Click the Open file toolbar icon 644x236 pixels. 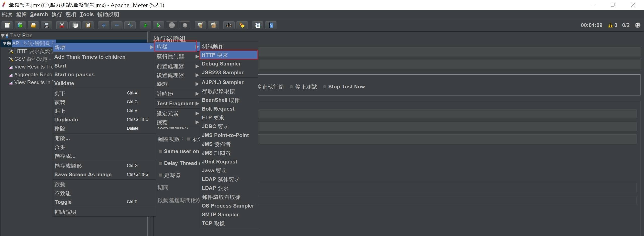pos(33,25)
